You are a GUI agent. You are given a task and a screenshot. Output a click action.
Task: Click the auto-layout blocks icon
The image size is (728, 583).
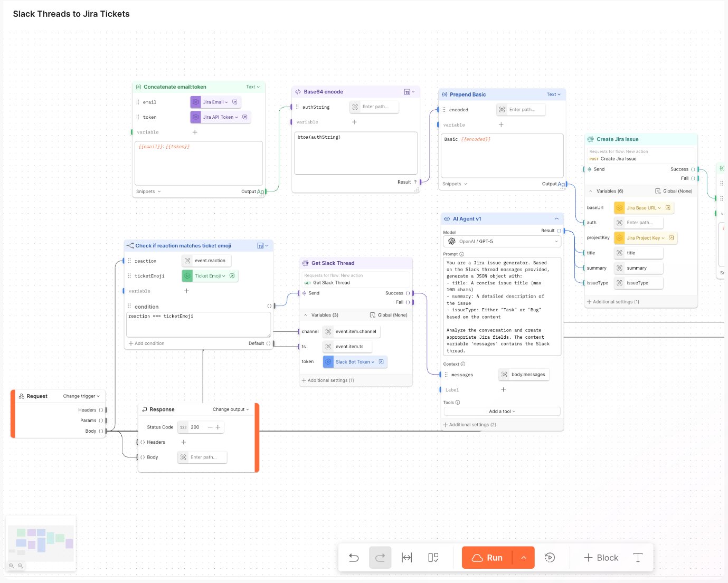coord(433,558)
